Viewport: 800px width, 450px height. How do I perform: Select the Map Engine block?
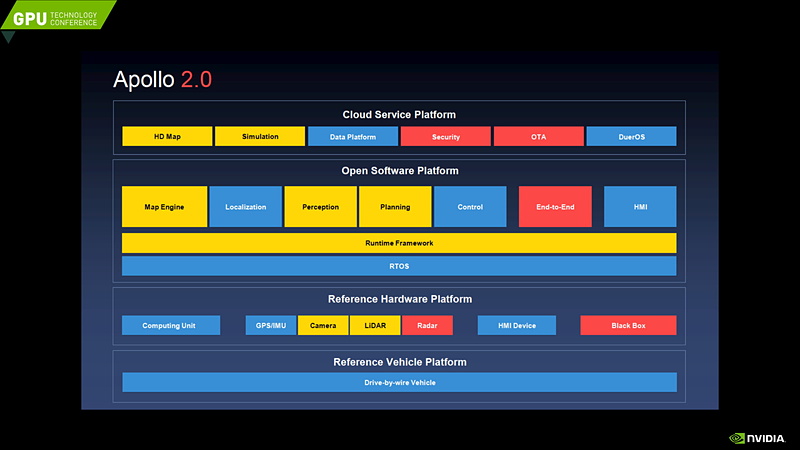(164, 207)
